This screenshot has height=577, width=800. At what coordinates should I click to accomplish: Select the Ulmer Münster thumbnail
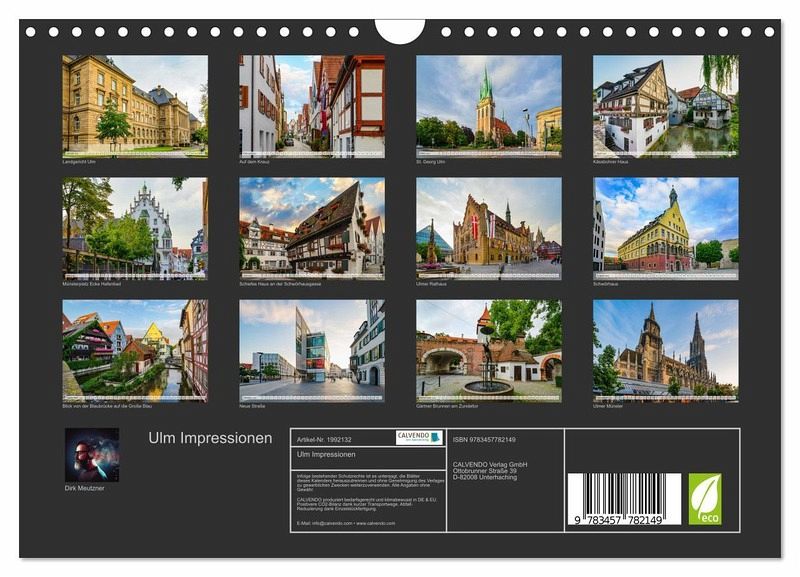coord(666,350)
